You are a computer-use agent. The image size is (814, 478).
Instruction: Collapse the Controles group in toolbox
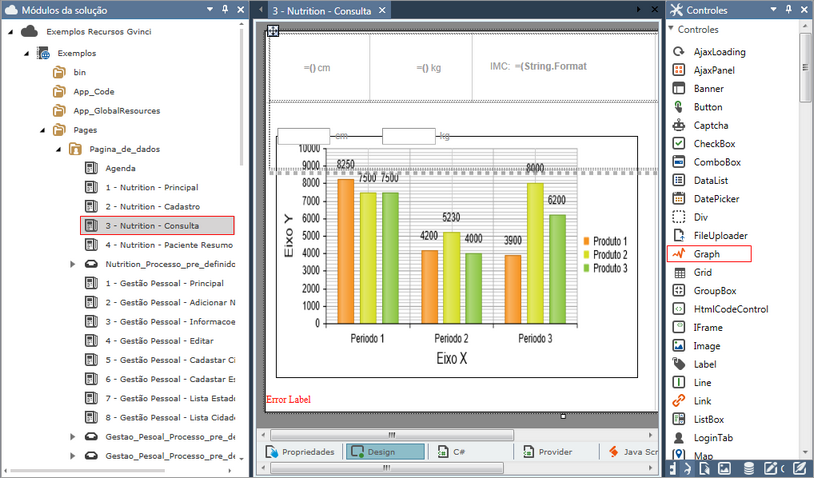click(671, 29)
